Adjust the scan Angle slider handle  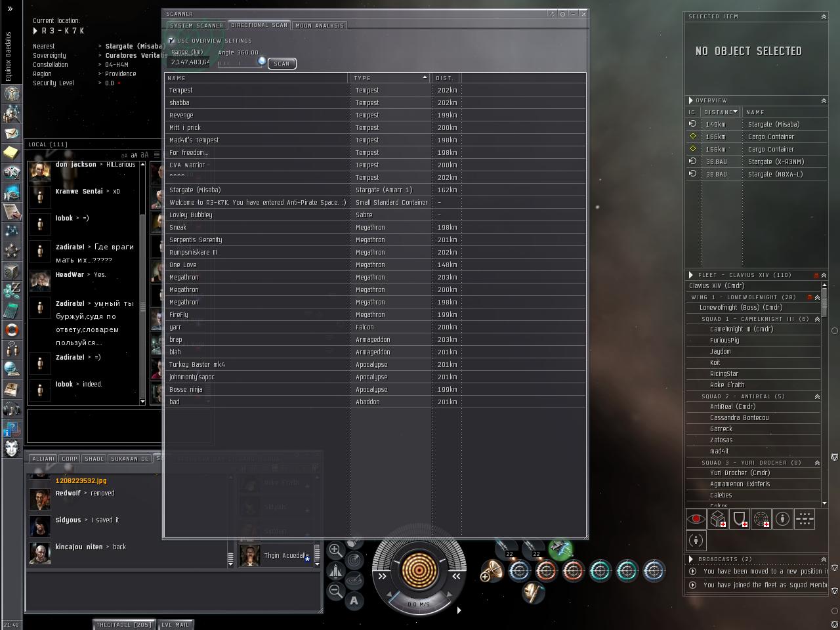[x=262, y=61]
